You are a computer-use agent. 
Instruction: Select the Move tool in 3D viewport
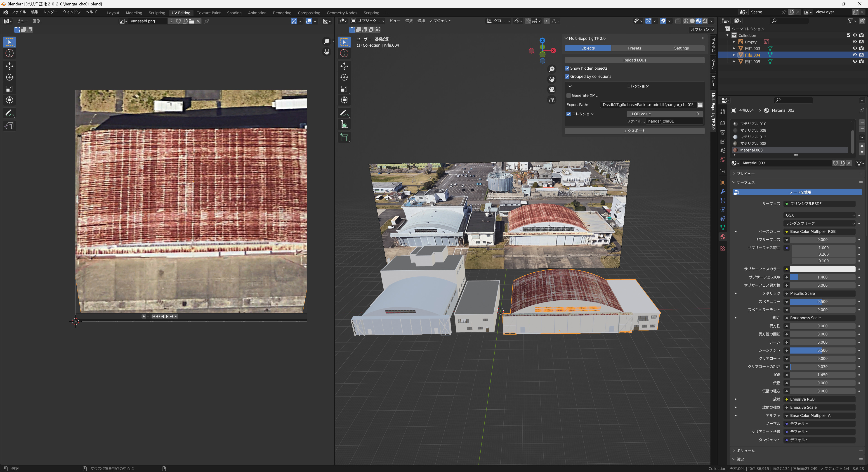(344, 66)
